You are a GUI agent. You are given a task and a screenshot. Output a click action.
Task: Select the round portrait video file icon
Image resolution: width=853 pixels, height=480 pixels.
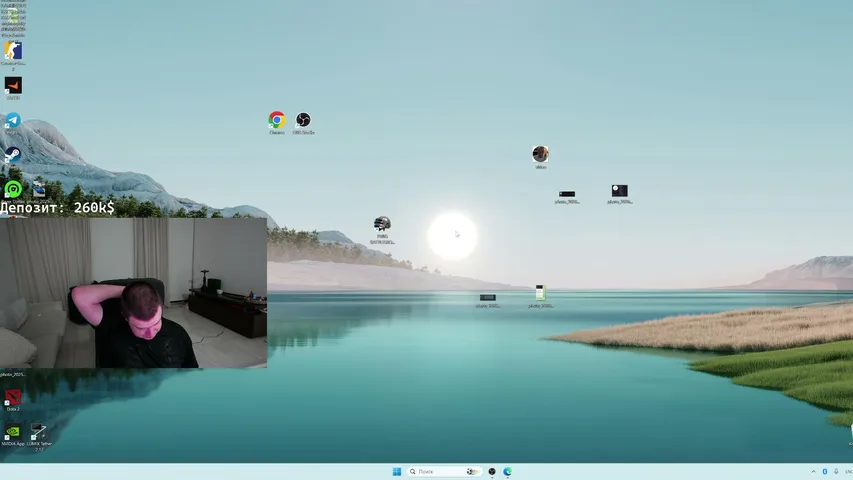(x=540, y=154)
